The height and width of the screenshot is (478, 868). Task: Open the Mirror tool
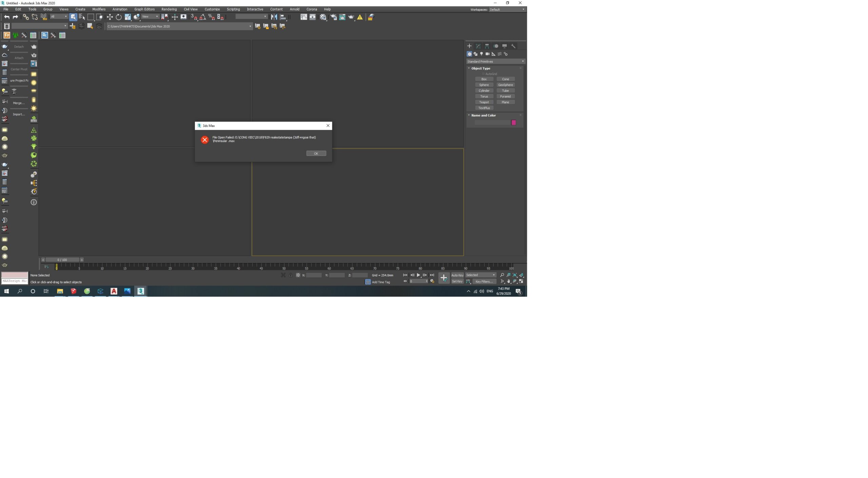[274, 17]
